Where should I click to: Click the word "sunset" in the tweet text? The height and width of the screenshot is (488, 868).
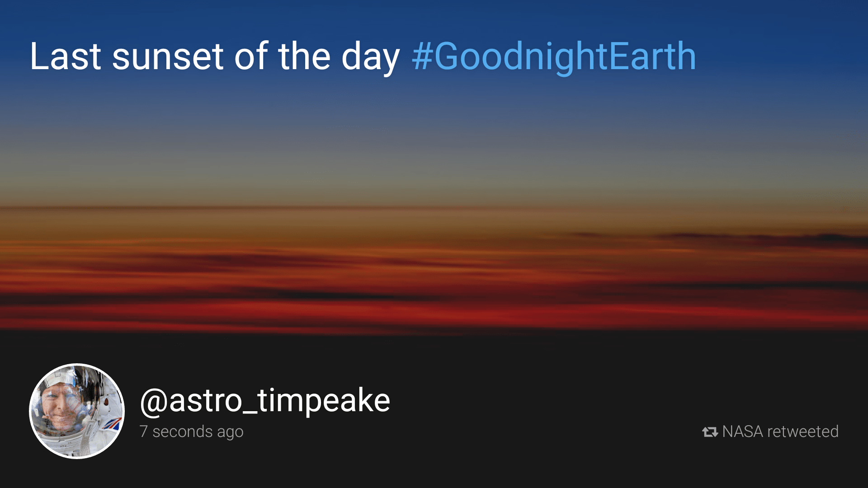coord(168,56)
